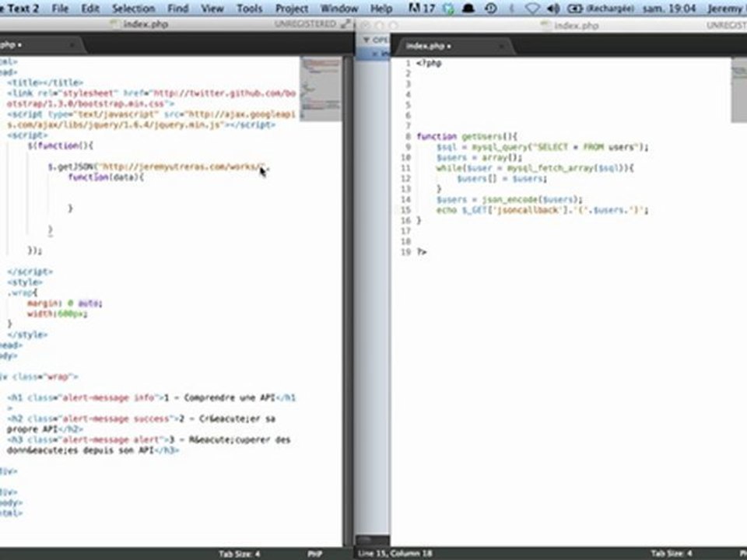Click the bootstrap stylesheet link line

pyautogui.click(x=152, y=99)
